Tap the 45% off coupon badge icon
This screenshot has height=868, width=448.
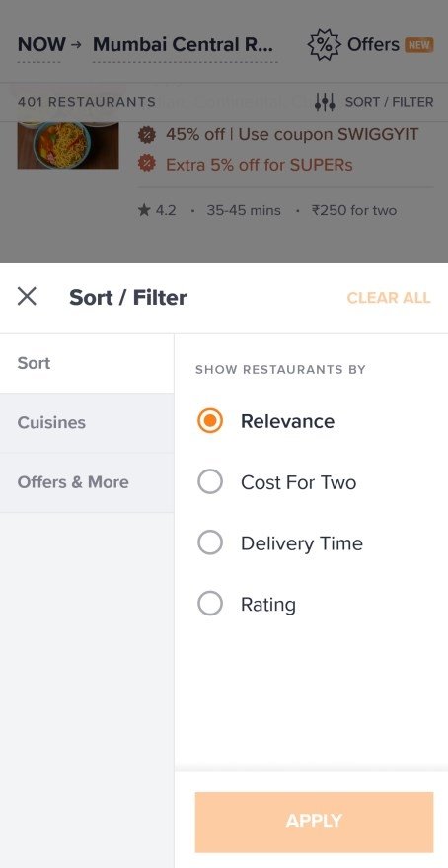(147, 134)
